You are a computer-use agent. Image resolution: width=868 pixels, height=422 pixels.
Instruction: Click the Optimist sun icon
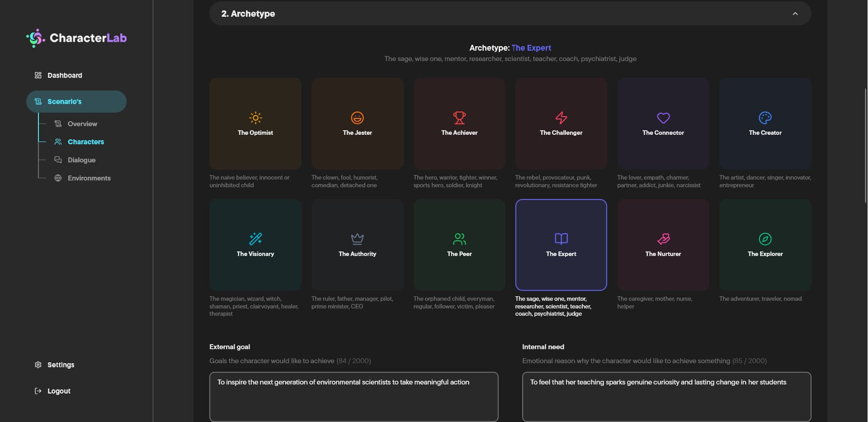(255, 118)
